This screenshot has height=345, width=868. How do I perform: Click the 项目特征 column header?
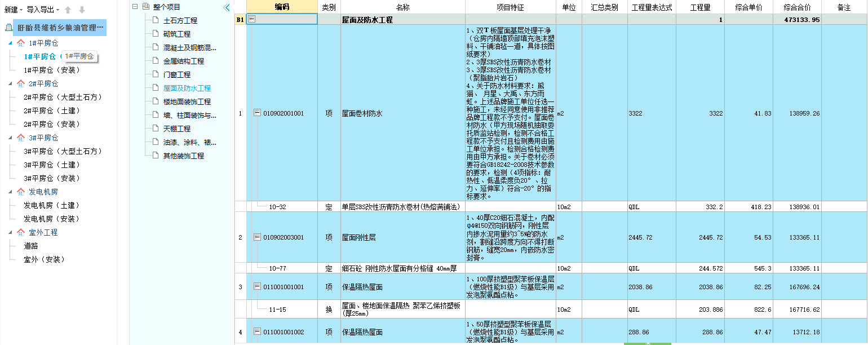click(510, 7)
